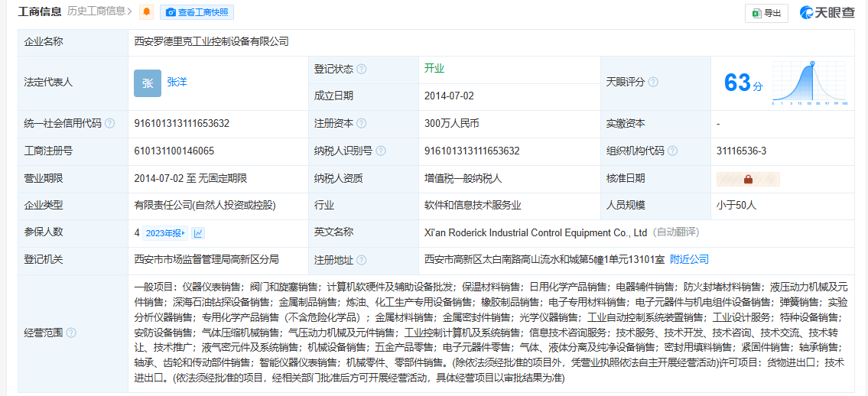This screenshot has height=396, width=868.
Task: Click help icon next to 登记状态
Action: pos(362,69)
